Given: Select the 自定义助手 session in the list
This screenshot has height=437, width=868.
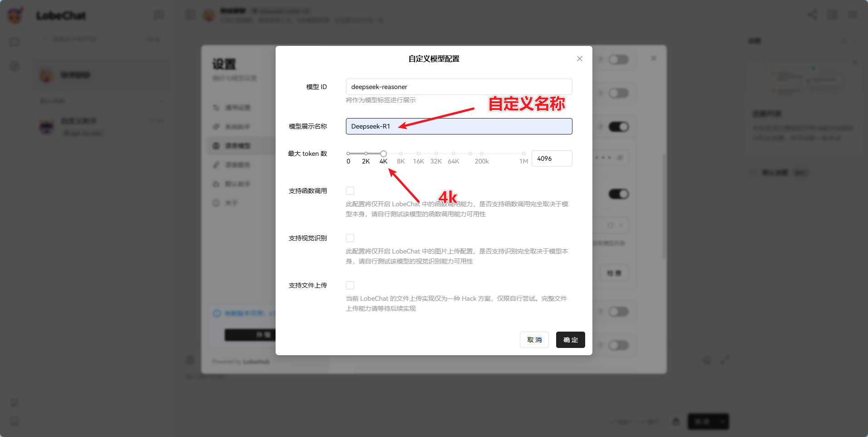Looking at the screenshot, I should (102, 127).
